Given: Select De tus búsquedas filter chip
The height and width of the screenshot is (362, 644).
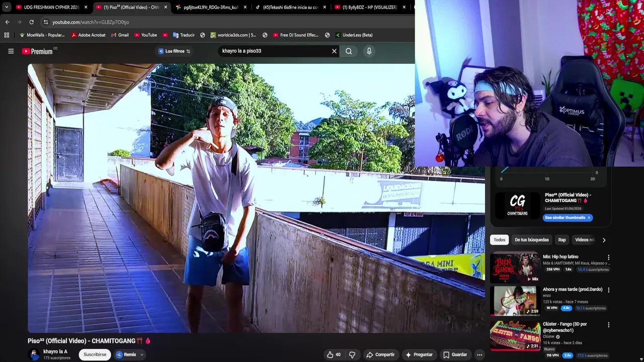Looking at the screenshot, I should (531, 240).
